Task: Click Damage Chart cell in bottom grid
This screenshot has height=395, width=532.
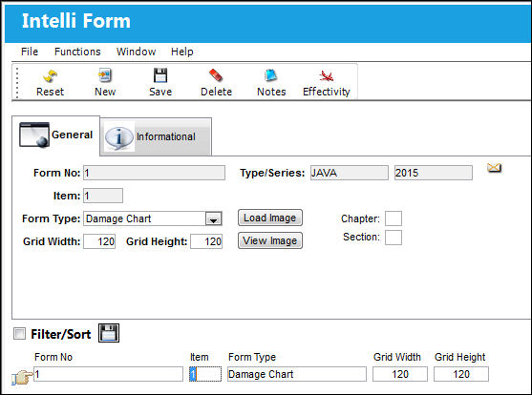Action: [x=297, y=374]
